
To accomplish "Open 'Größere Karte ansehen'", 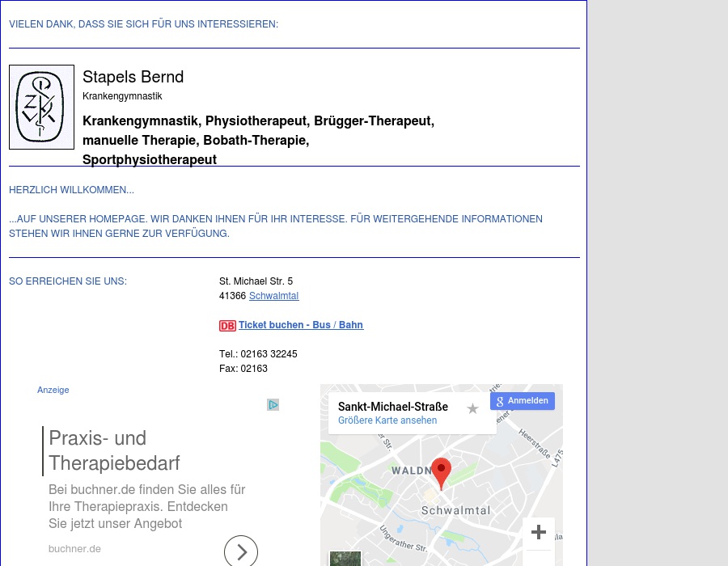I will coord(387,420).
